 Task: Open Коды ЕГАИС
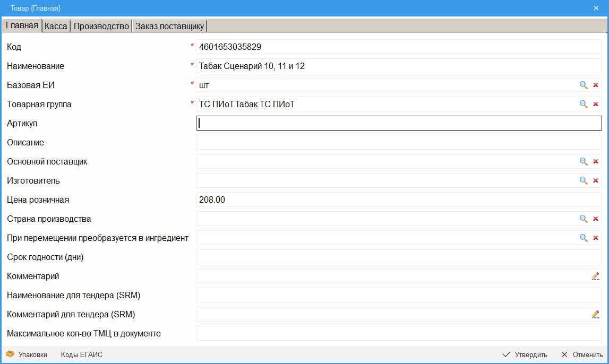pos(81,354)
